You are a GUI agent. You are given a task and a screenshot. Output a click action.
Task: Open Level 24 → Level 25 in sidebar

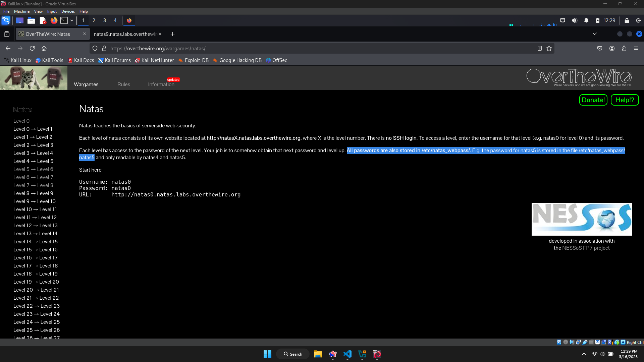(x=37, y=322)
